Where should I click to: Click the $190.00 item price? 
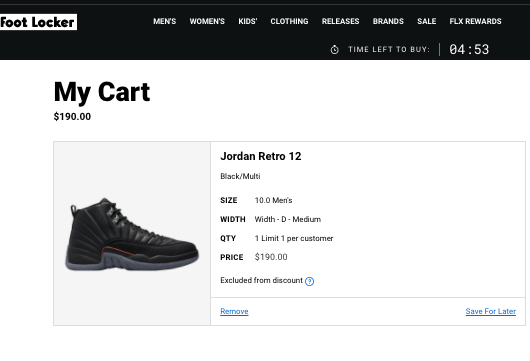click(x=271, y=257)
